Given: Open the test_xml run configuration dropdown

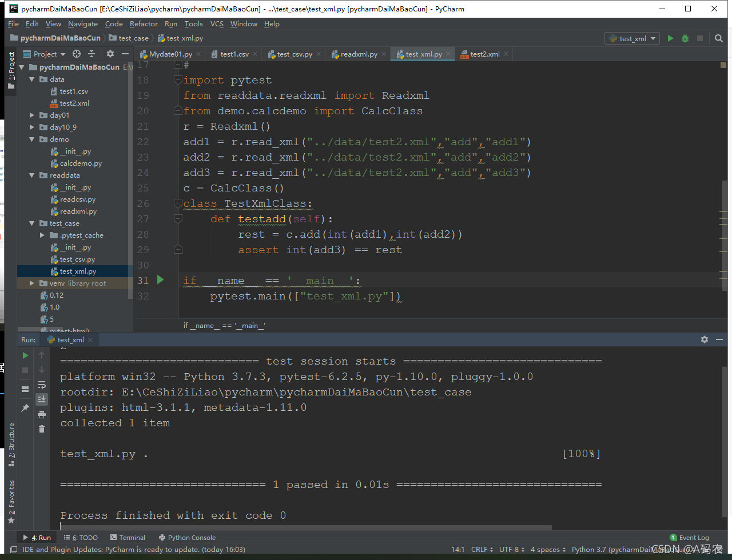Looking at the screenshot, I should pos(632,38).
